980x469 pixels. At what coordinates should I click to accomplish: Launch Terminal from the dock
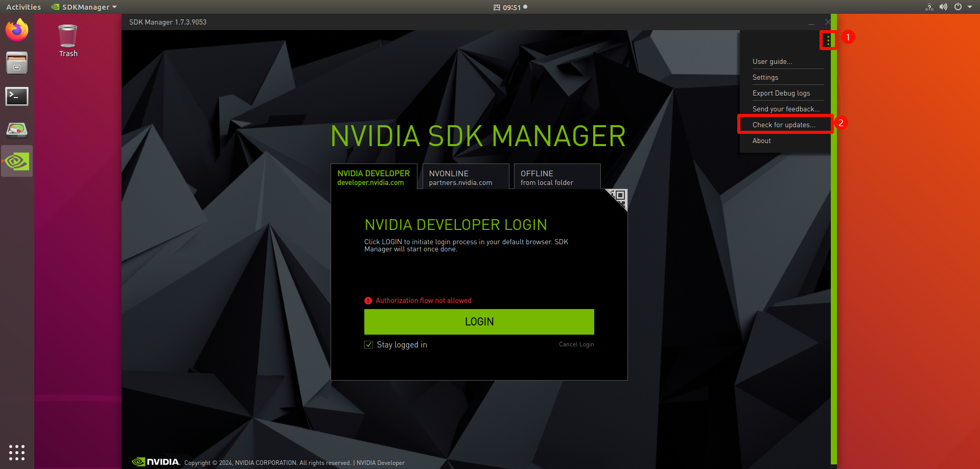coord(17,96)
